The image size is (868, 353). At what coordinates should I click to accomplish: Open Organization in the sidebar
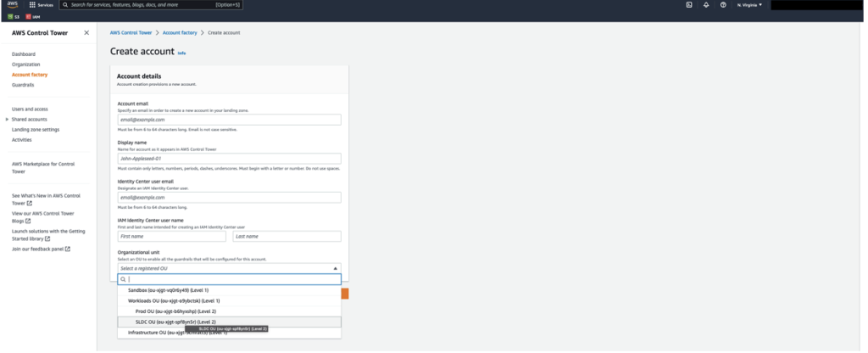coord(26,64)
